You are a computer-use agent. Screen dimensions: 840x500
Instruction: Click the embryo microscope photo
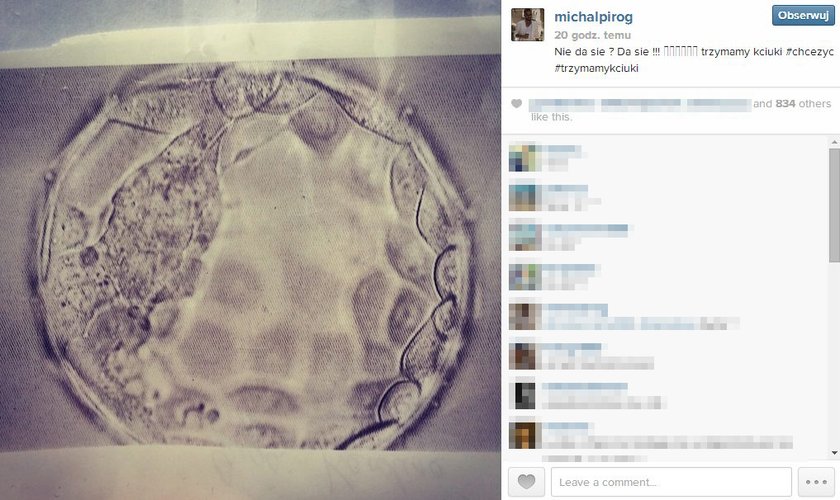click(250, 250)
